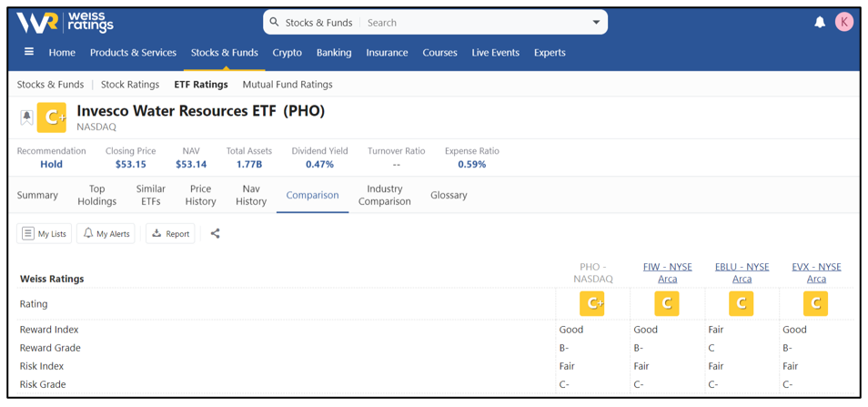Click the Risk Index row label
The width and height of the screenshot is (868, 407).
coord(42,366)
